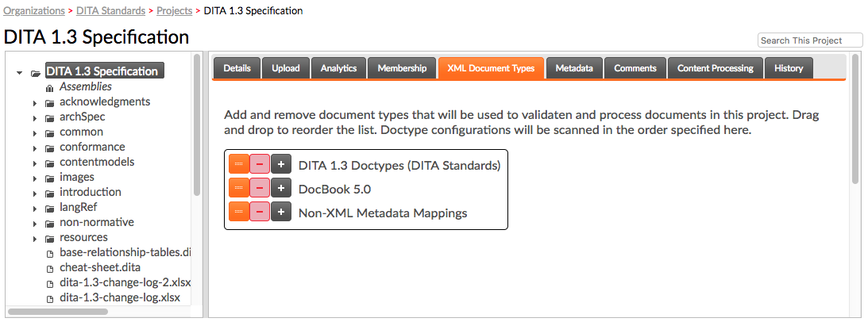Screen dimensions: 868x322
Task: Click the Assemblies icon in tree
Action: click(50, 87)
